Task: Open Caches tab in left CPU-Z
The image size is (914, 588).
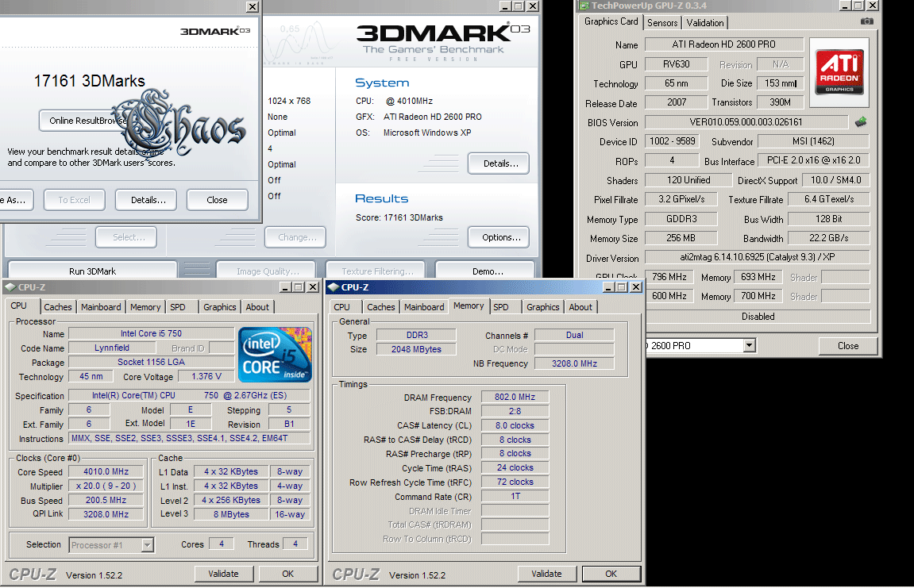Action: coord(58,307)
